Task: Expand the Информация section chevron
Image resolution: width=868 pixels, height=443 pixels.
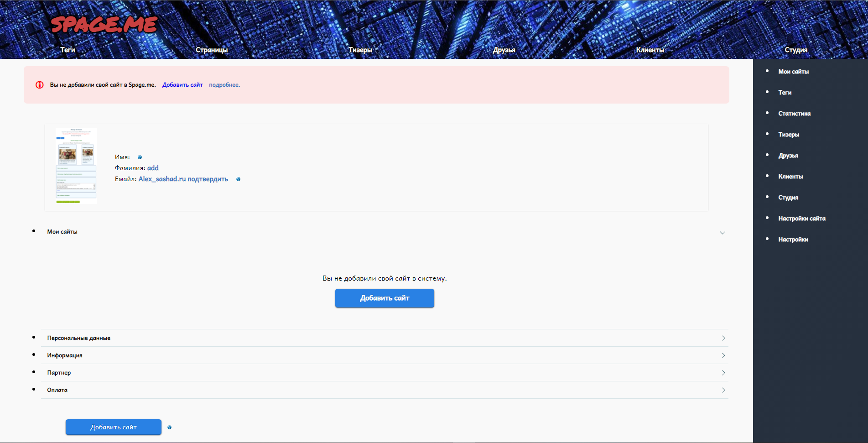Action: 723,355
